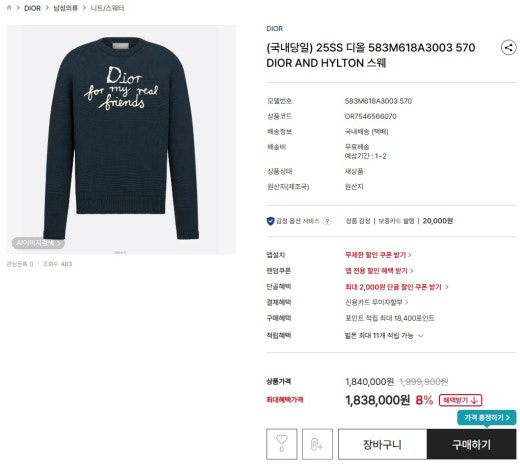Open 최대 2,000원 단골 할인 쿠폰 받기

click(x=396, y=287)
